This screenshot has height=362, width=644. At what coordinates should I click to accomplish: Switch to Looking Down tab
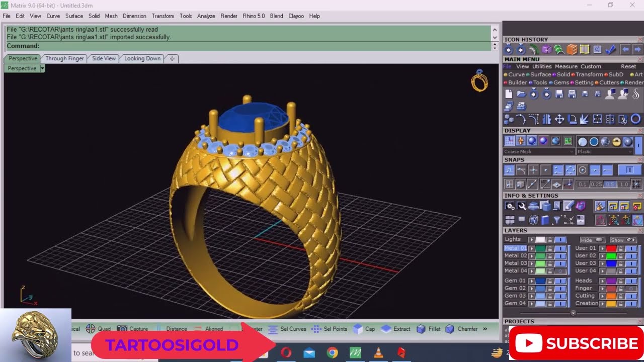click(142, 58)
